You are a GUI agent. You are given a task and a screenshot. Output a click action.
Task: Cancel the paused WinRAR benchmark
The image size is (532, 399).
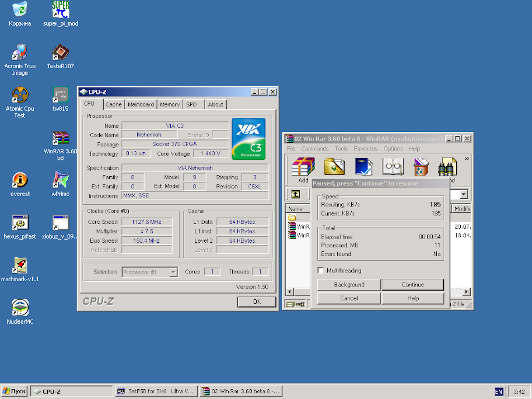(x=349, y=298)
